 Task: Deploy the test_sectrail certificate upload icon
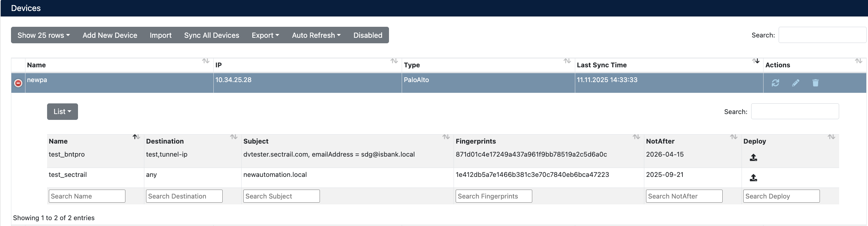(x=753, y=178)
